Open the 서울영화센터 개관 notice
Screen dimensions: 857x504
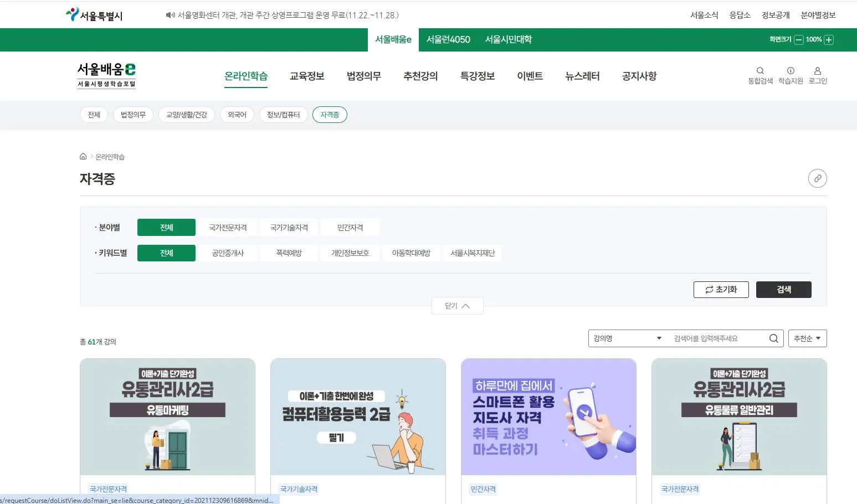point(288,15)
